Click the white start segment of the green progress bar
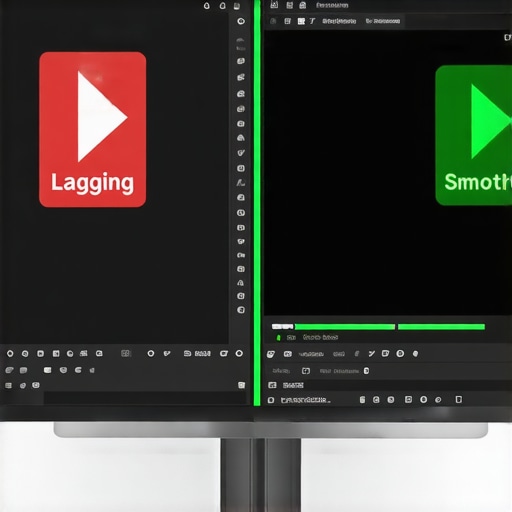 [x=282, y=327]
